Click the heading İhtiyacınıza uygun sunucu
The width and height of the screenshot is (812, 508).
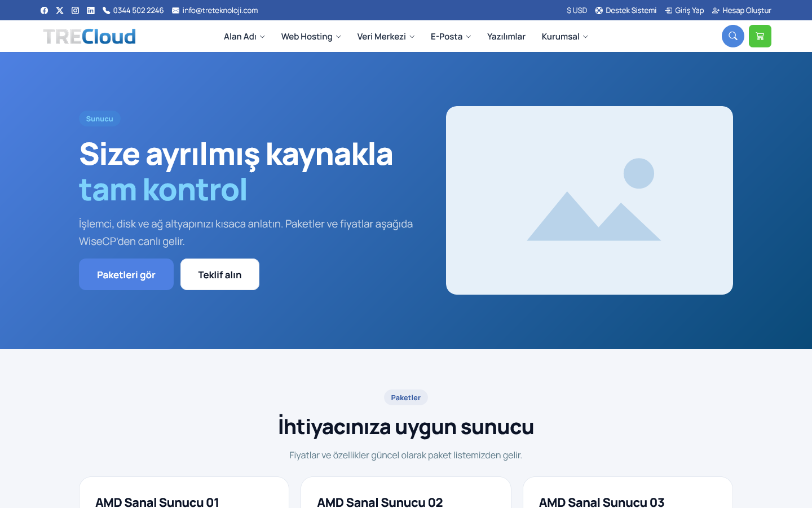(x=406, y=427)
